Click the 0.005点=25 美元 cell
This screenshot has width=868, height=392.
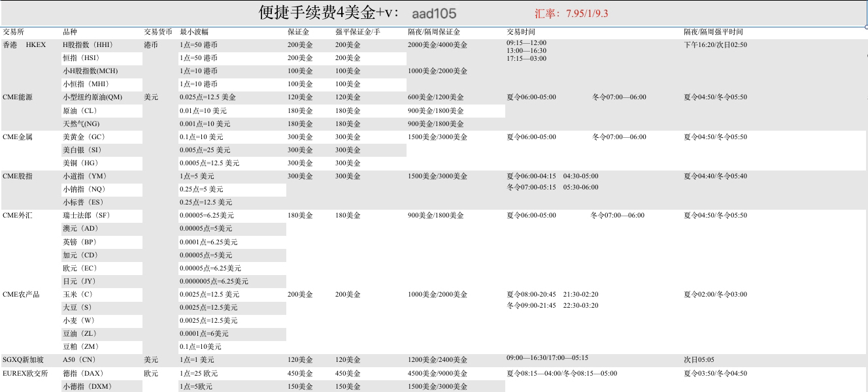tap(205, 150)
